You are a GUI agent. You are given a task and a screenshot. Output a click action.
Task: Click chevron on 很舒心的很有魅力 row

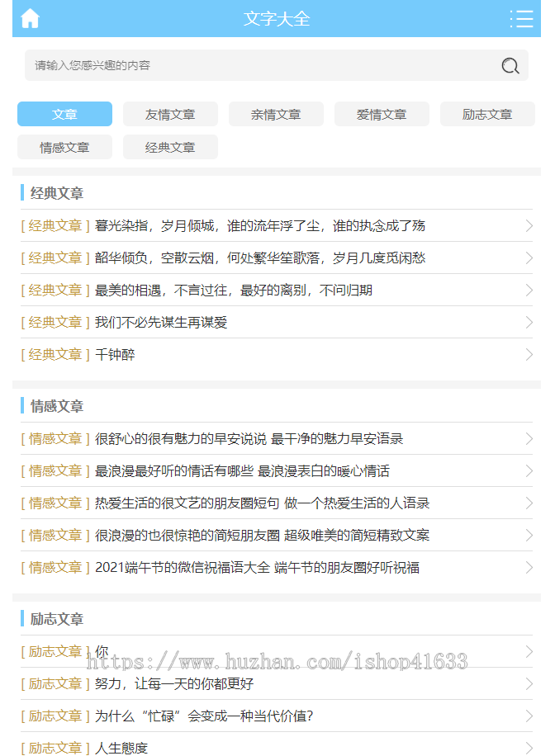coord(529,439)
